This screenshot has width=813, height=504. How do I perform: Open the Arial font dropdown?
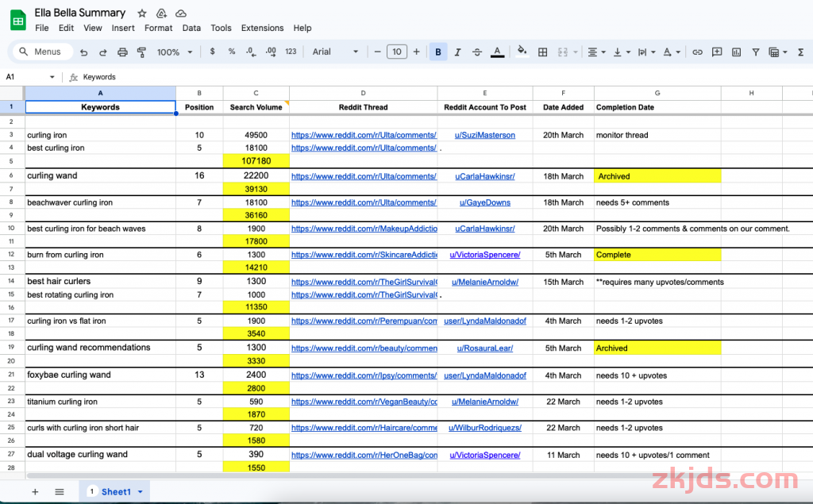coord(335,52)
